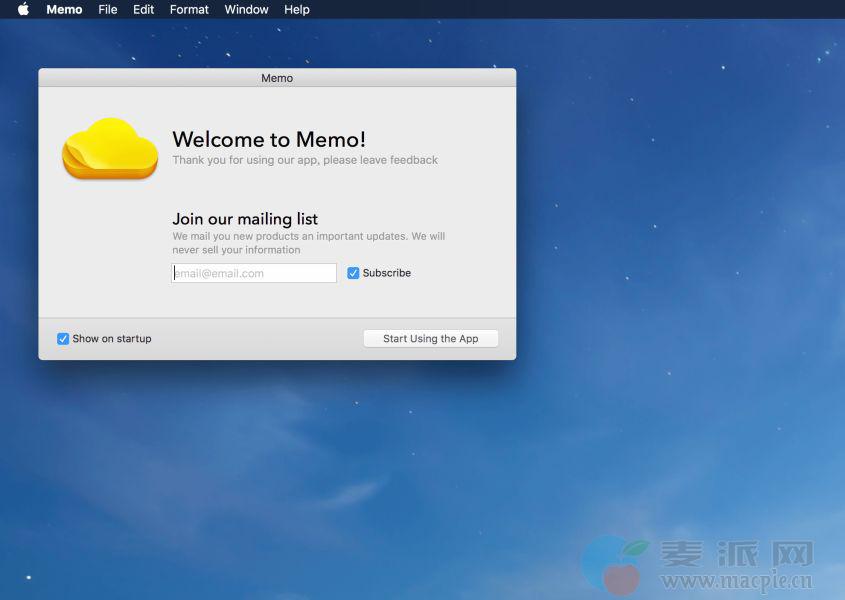Open the Memo application menu
The width and height of the screenshot is (845, 600).
(x=64, y=9)
